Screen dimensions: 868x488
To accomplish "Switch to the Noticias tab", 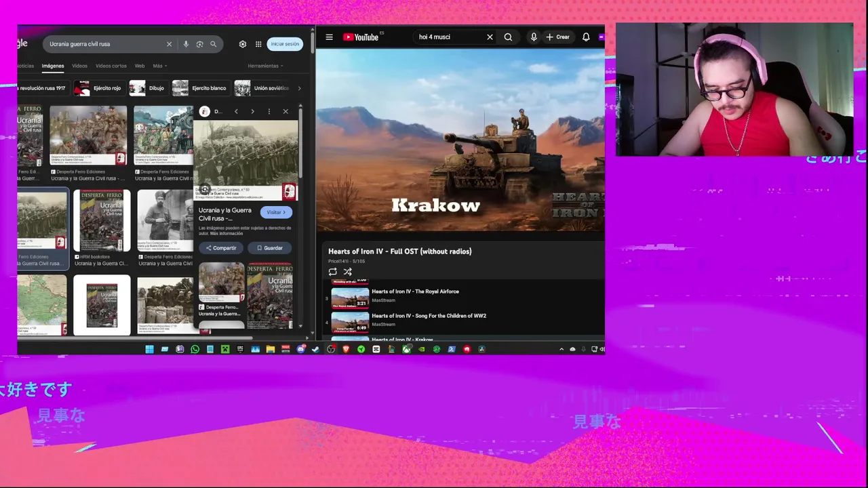I will click(26, 66).
